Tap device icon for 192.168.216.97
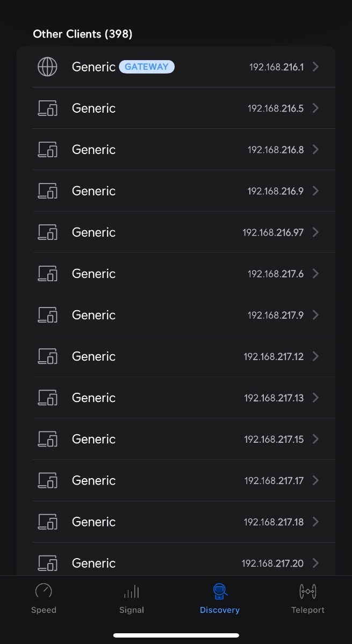 47,232
